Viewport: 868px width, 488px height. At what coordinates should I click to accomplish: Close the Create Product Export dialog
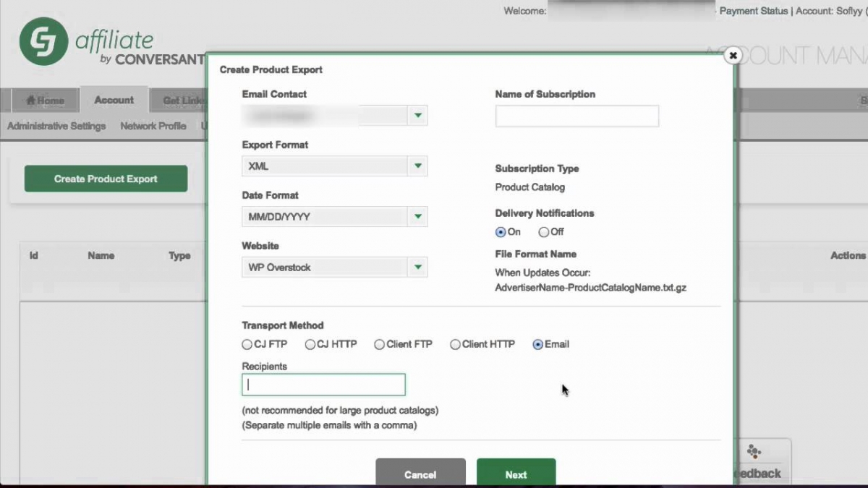click(x=733, y=56)
